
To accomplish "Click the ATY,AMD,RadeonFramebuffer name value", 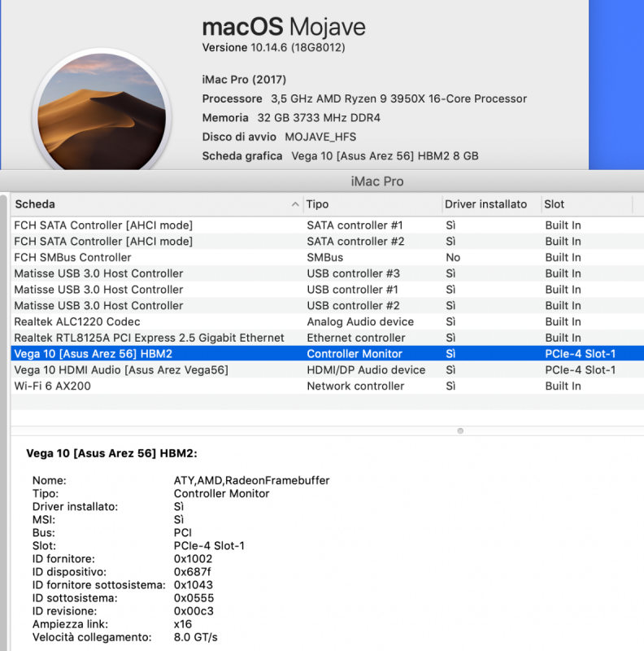I will [251, 481].
